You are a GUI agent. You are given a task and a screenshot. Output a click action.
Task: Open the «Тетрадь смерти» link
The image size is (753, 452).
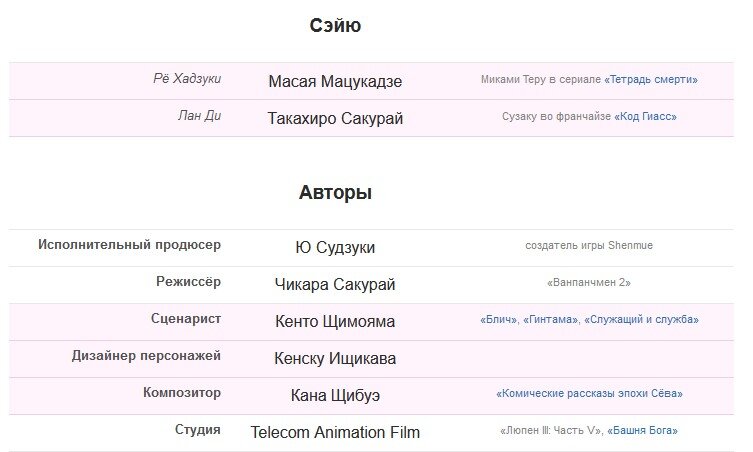click(x=651, y=80)
